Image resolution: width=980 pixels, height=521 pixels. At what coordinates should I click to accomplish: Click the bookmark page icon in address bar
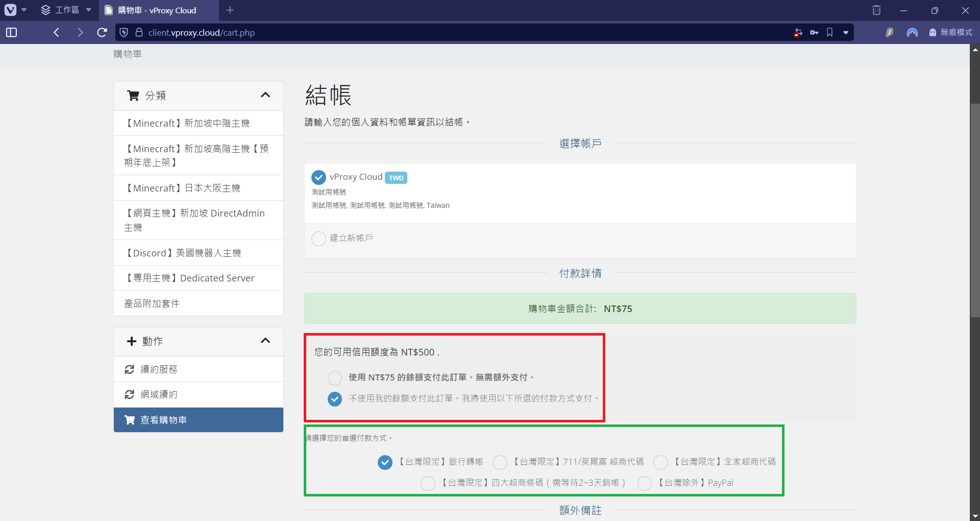(x=830, y=33)
